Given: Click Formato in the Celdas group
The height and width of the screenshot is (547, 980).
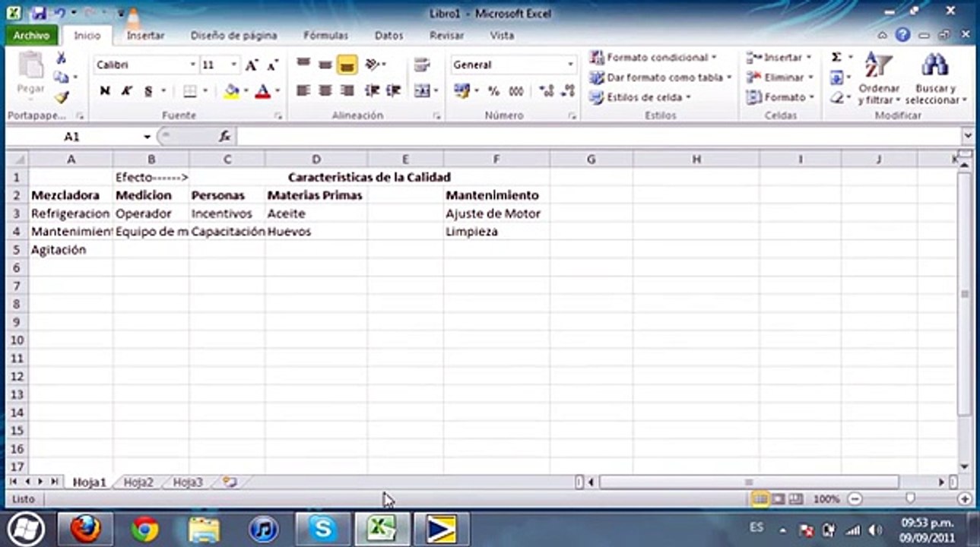Looking at the screenshot, I should [x=780, y=97].
